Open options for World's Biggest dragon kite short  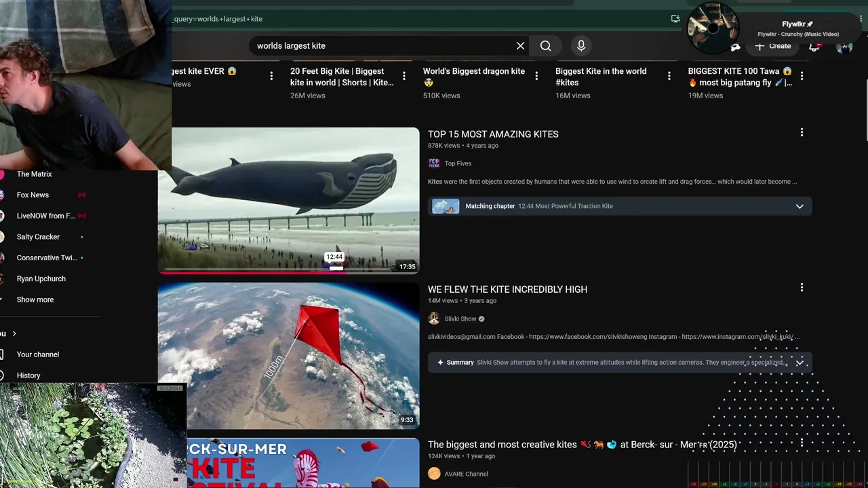coord(536,76)
